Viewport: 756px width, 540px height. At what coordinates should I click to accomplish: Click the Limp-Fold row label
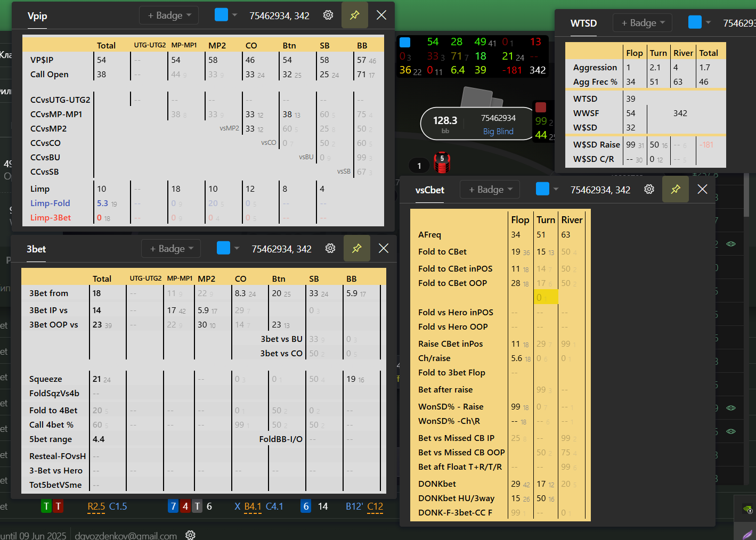click(x=50, y=203)
